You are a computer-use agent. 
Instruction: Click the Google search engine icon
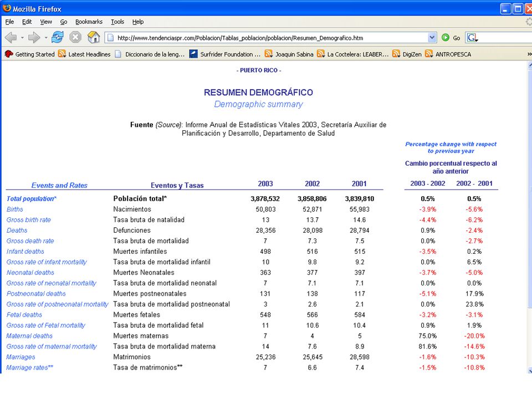[472, 38]
